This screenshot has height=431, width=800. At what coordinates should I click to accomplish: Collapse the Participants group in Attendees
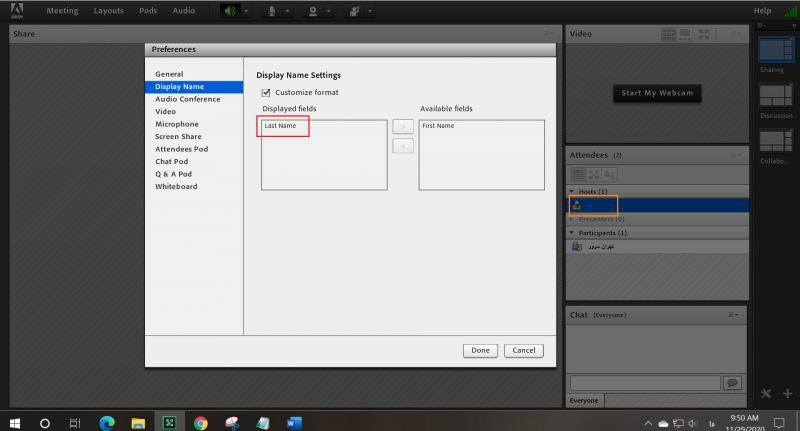coord(572,232)
